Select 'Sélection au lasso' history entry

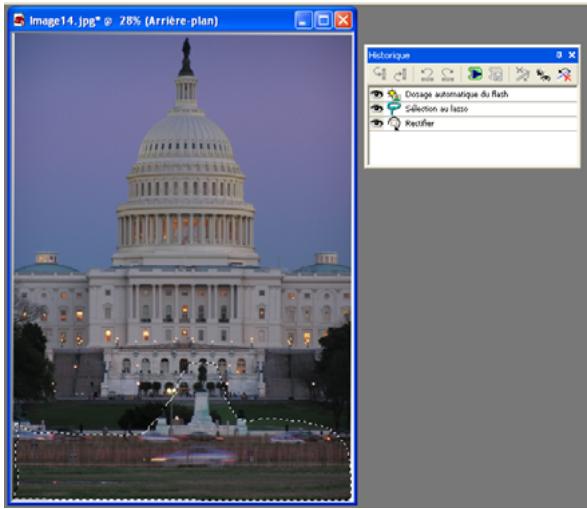[x=437, y=109]
